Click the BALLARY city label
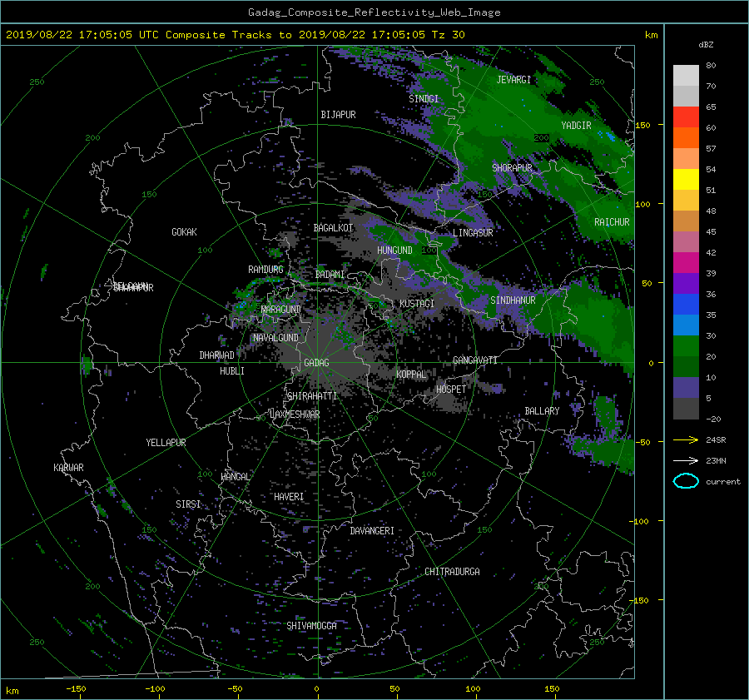 coord(542,411)
